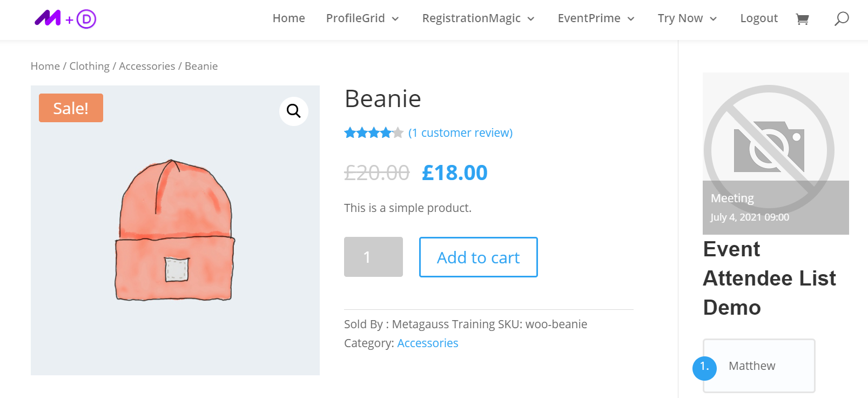
Task: Click the star rating for Beanie
Action: tap(374, 133)
